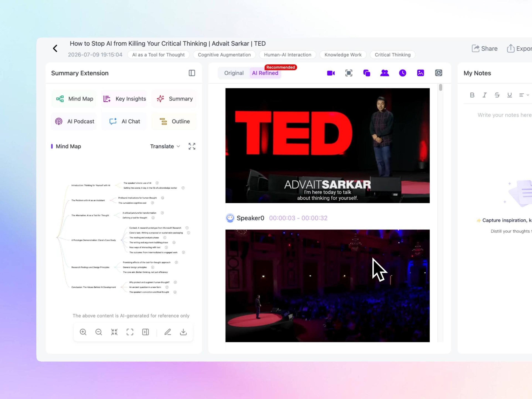532x399 pixels.
Task: Click the date 2026-07-09 19:15:04
Action: 95,55
